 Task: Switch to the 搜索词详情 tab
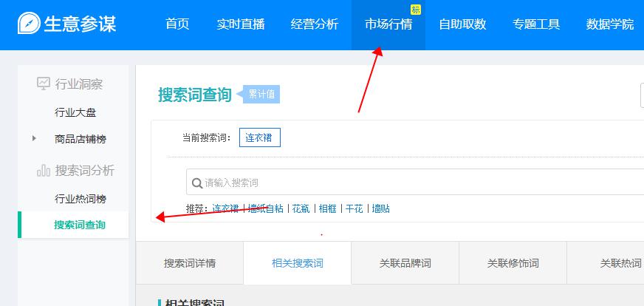coord(190,263)
